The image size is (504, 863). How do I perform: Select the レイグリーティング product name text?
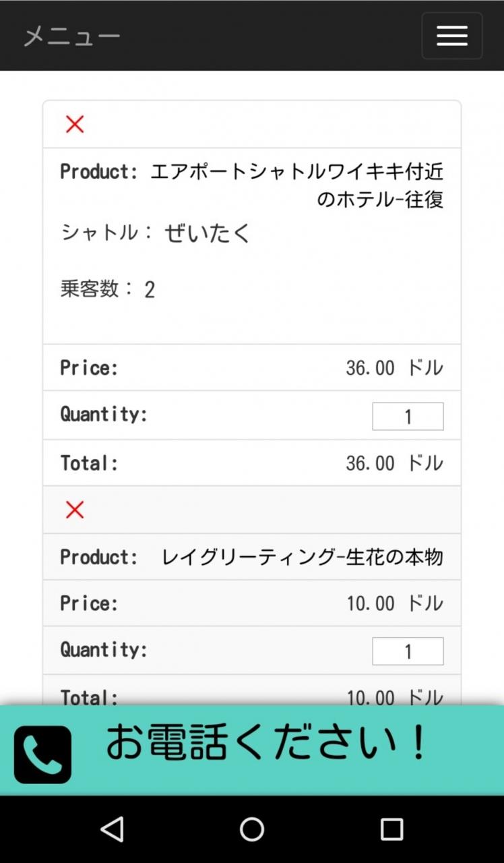coord(303,557)
